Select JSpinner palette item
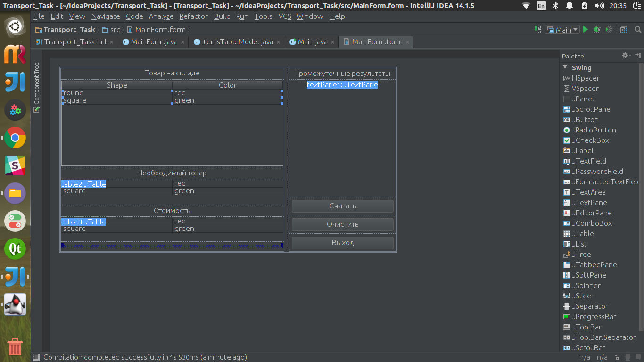 pos(582,286)
